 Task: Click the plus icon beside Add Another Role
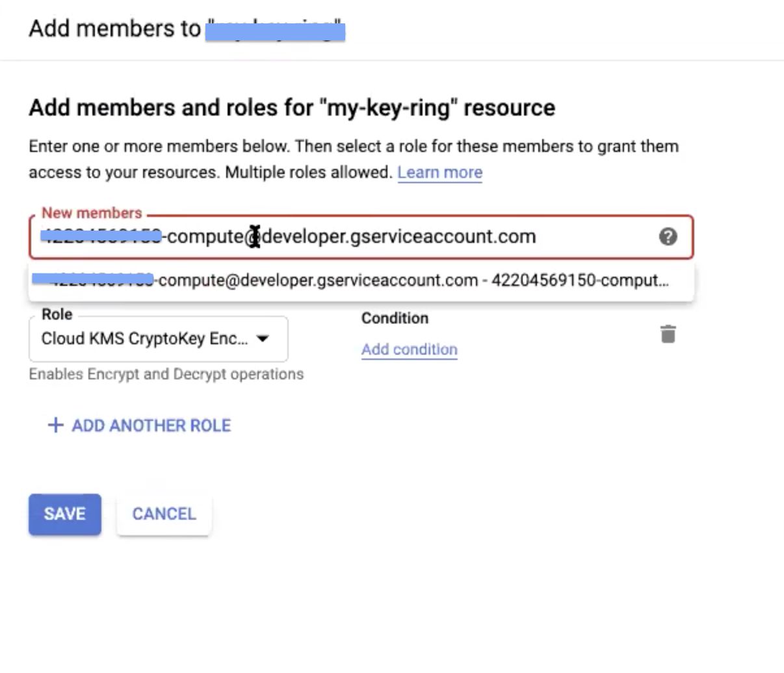tap(56, 425)
